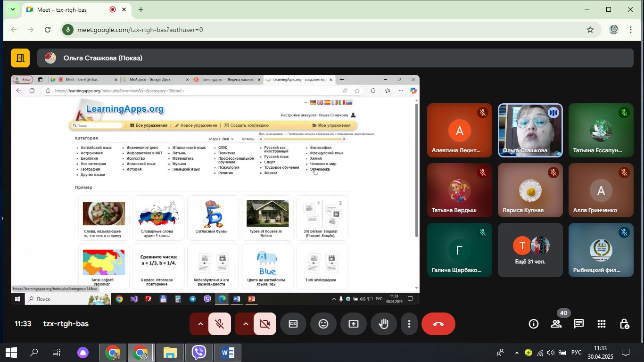The width and height of the screenshot is (644, 362).
Task: Click Все упражнения in shared LearningApps menu
Action: 149,125
